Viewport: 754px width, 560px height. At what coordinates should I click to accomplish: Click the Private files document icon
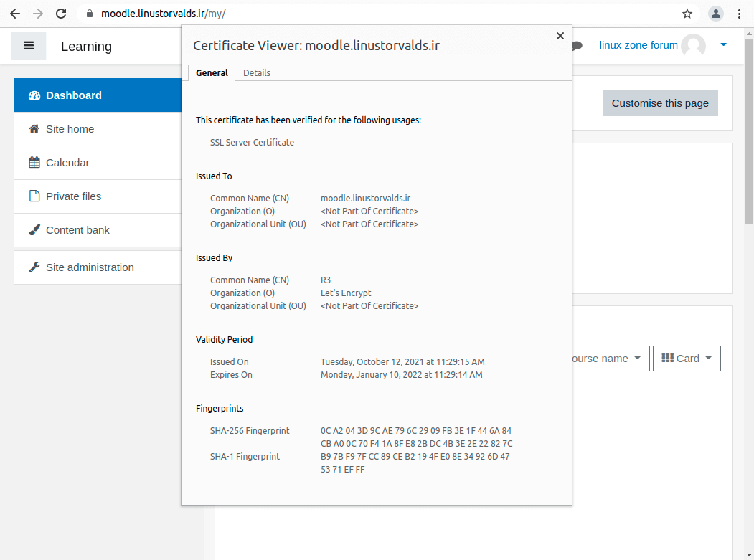coord(34,196)
